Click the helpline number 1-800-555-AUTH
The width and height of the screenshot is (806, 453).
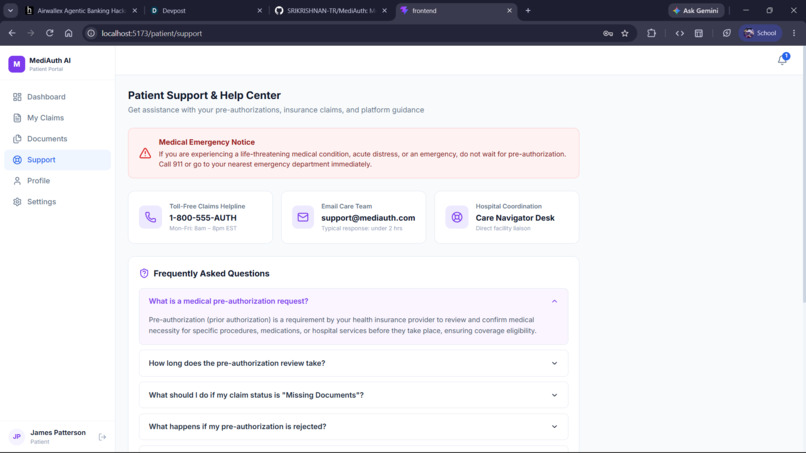click(203, 218)
